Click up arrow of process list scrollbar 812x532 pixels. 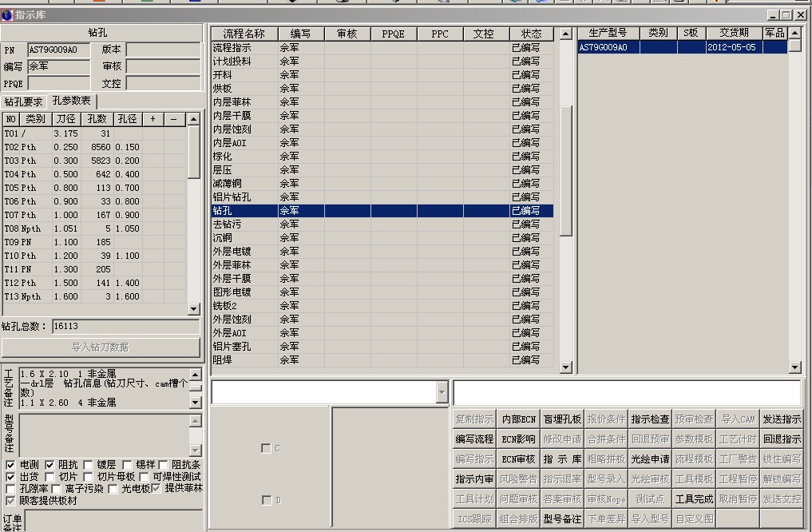coord(565,34)
